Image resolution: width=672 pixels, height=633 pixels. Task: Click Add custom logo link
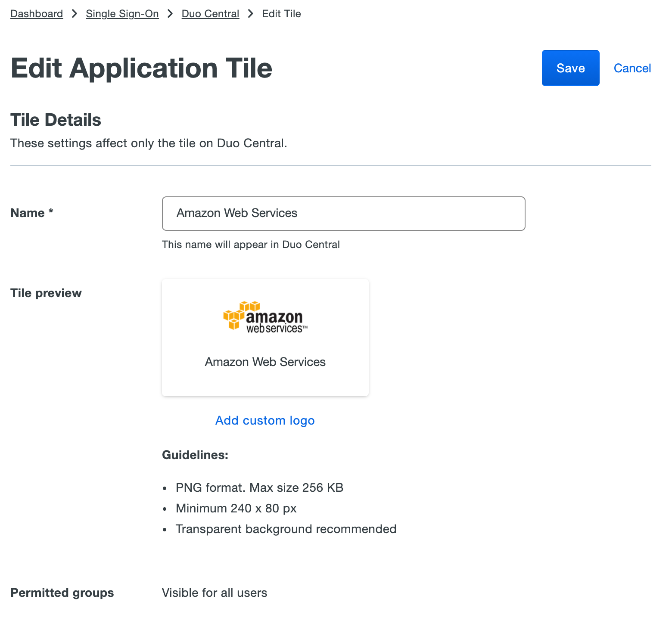(265, 420)
